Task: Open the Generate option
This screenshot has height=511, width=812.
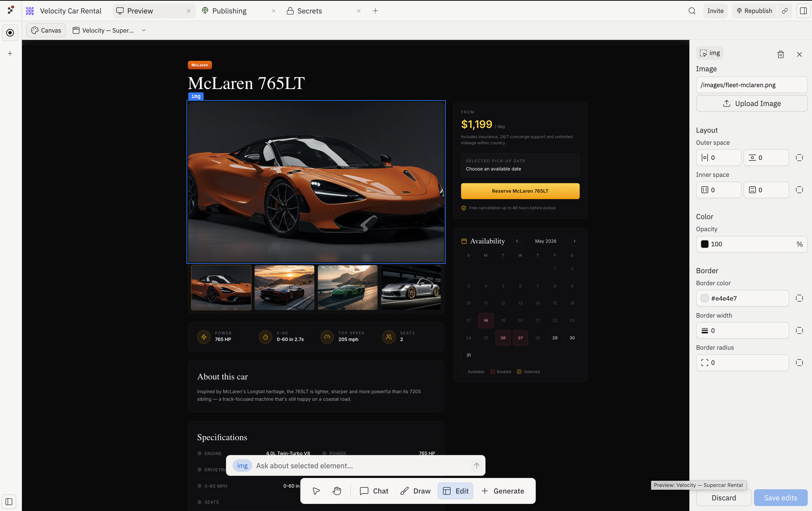Action: (x=502, y=491)
